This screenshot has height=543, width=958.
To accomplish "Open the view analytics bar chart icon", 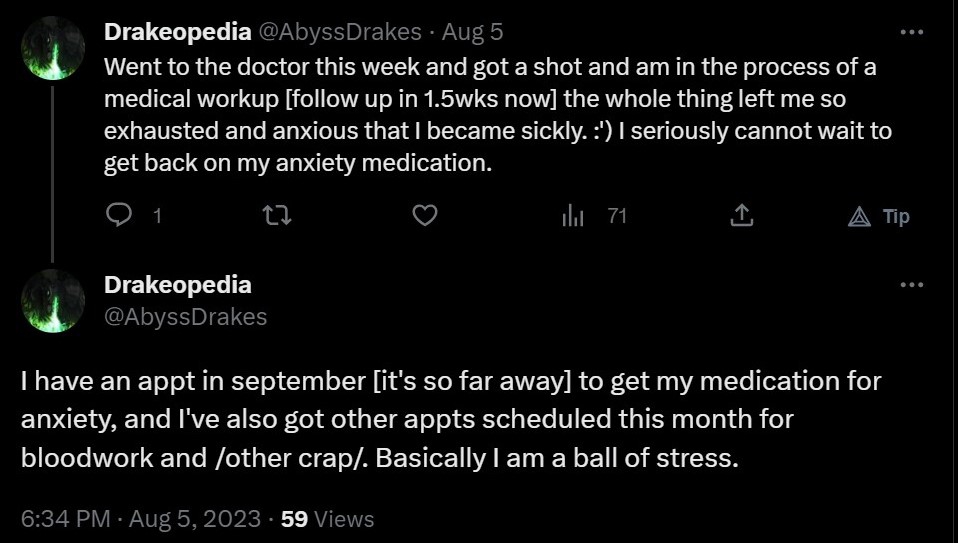I will click(572, 216).
